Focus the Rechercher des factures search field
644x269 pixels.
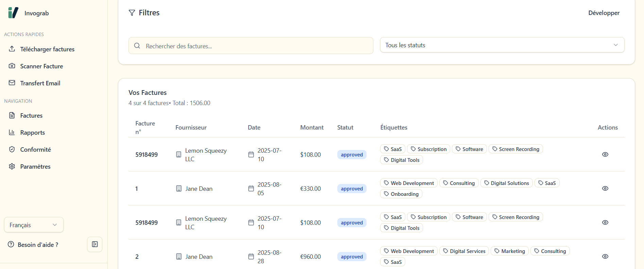[x=251, y=46]
